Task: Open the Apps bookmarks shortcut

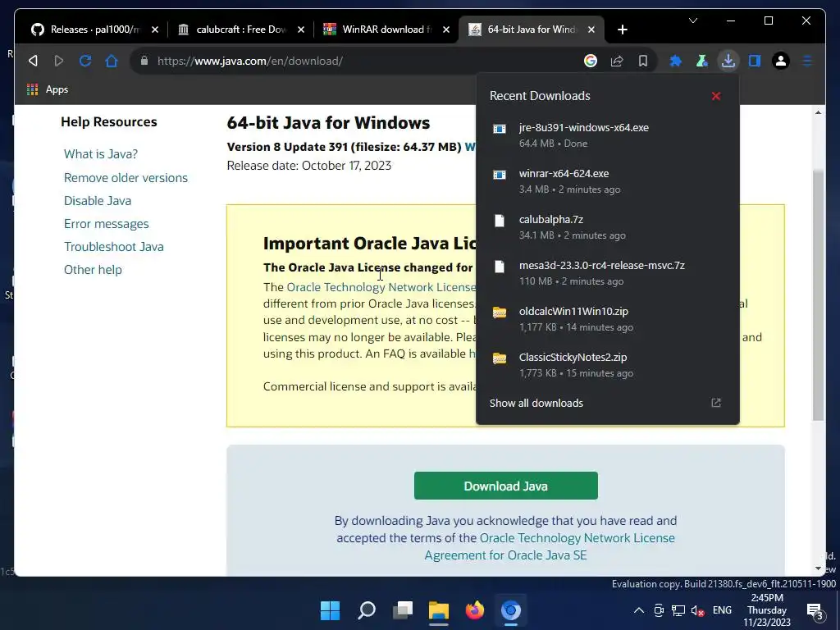Action: 48,89
